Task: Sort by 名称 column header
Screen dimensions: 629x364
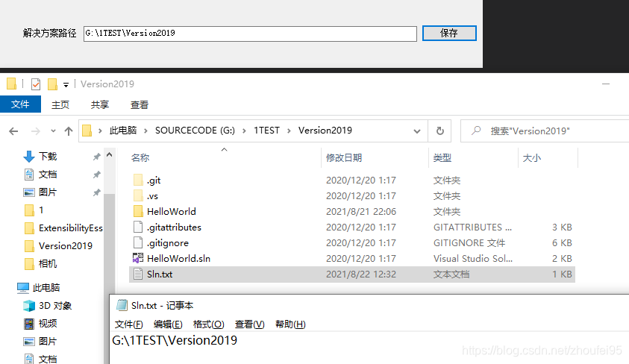Action: [140, 158]
